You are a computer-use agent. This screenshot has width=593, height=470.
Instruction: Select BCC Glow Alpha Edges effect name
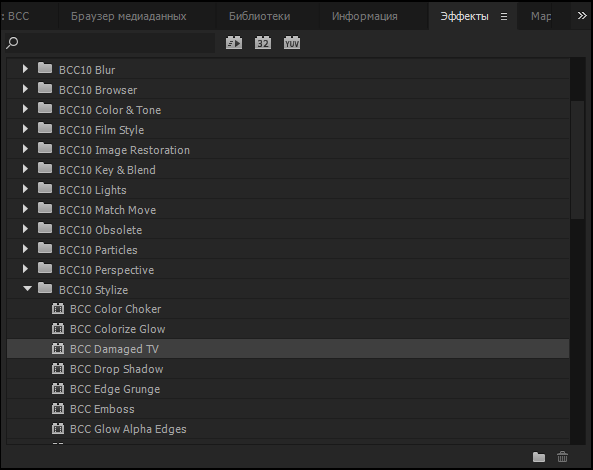tap(128, 429)
